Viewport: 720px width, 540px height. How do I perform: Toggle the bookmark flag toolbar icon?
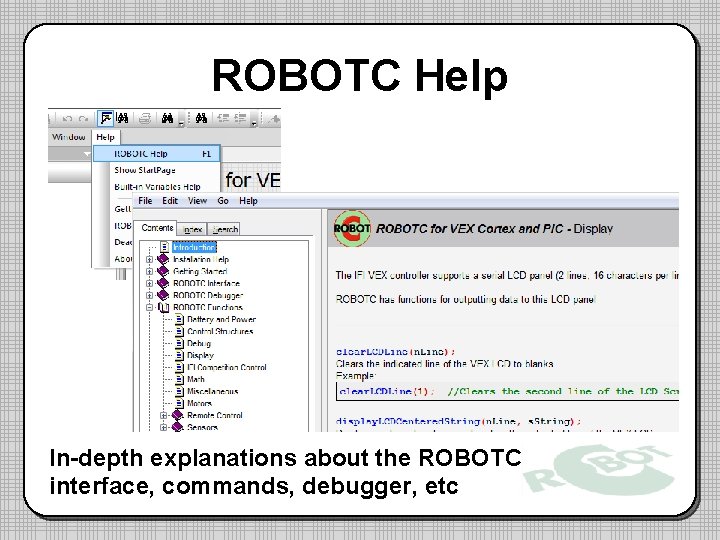(x=106, y=118)
